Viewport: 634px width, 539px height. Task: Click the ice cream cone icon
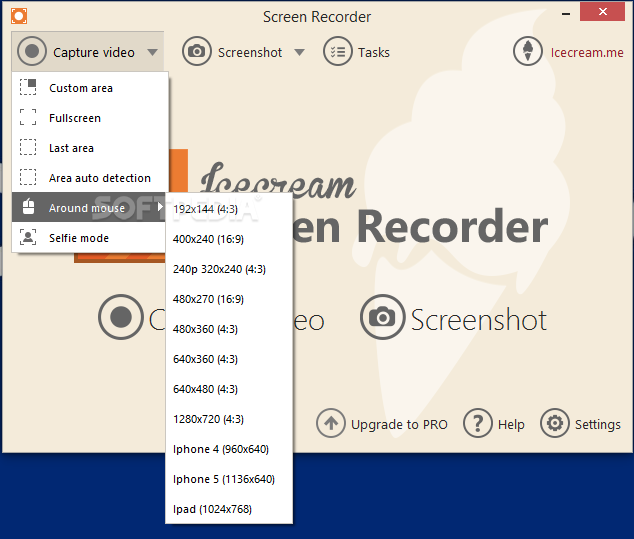(528, 51)
